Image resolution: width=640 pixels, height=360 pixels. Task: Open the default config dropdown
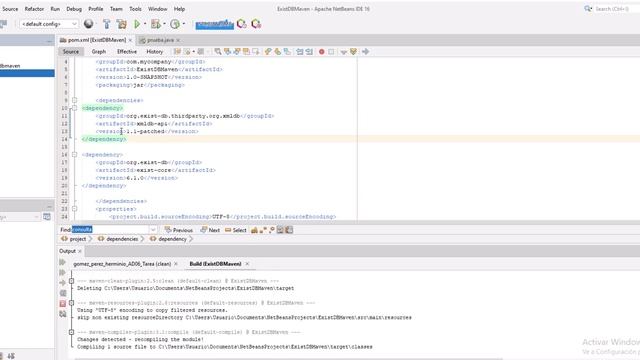click(x=49, y=24)
